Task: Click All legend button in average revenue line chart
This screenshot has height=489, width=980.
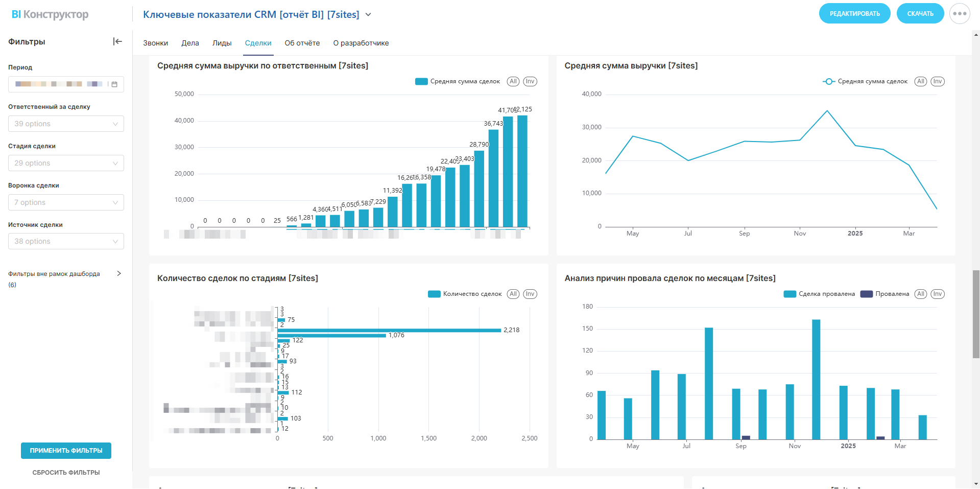Action: (x=920, y=81)
